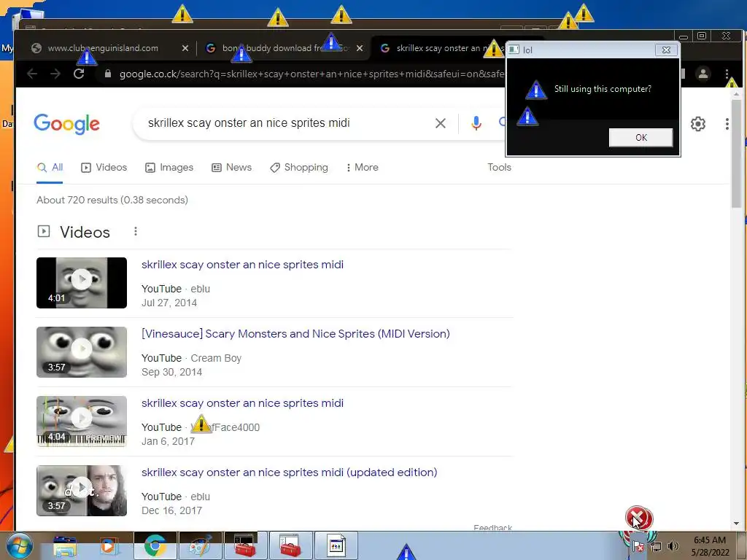Expand the More search filters menu
The height and width of the screenshot is (560, 747).
click(362, 168)
